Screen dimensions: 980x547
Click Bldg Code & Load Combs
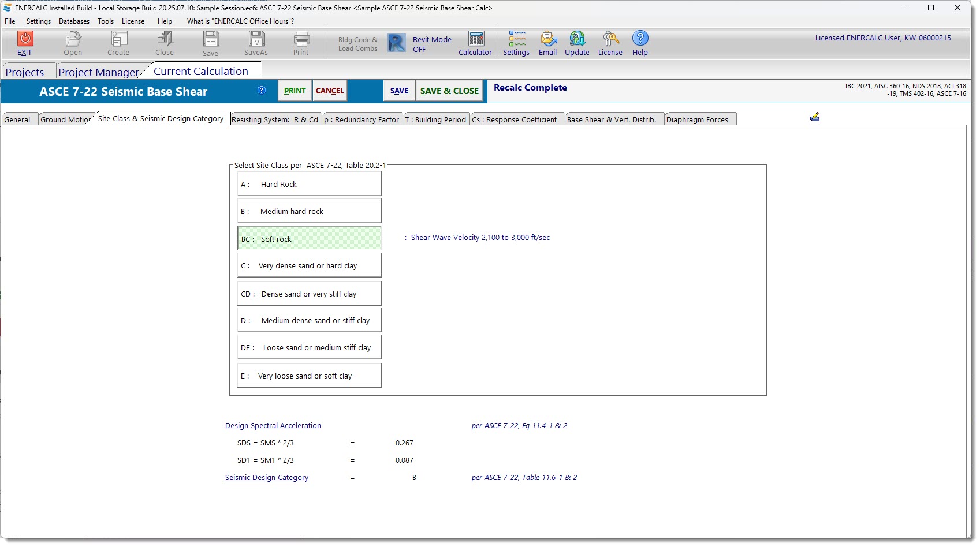click(357, 44)
